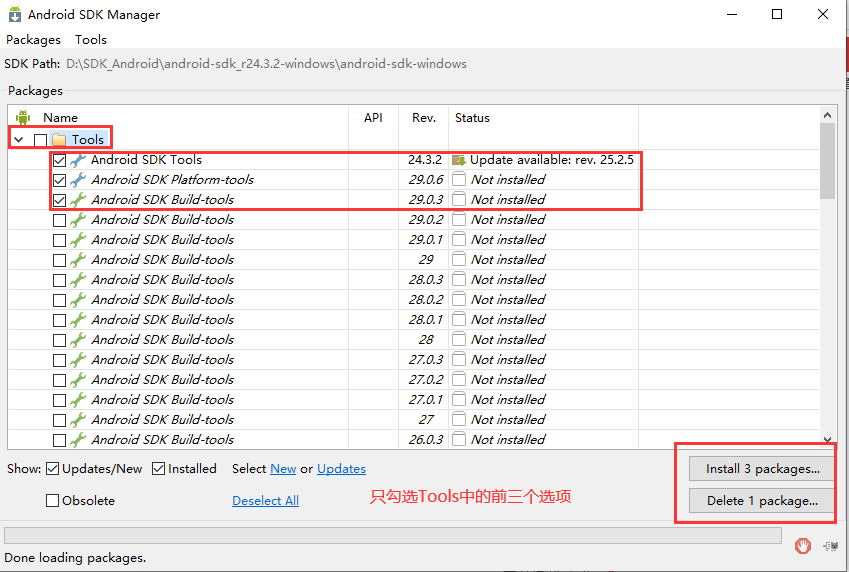
Task: Uncheck the Android SDK Platform-tools checkbox
Action: tap(60, 180)
